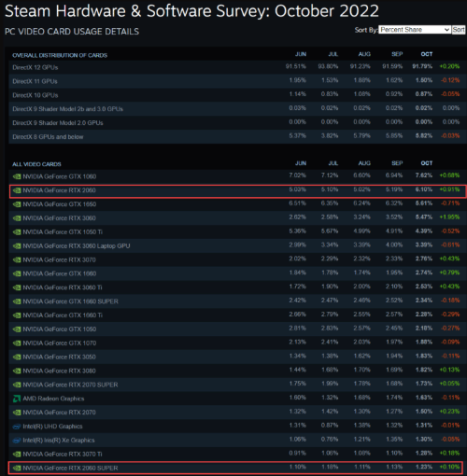Click the Intel logo beside Iris(R) Xe Graphics
Screen dimensions: 467x476
coord(17,441)
